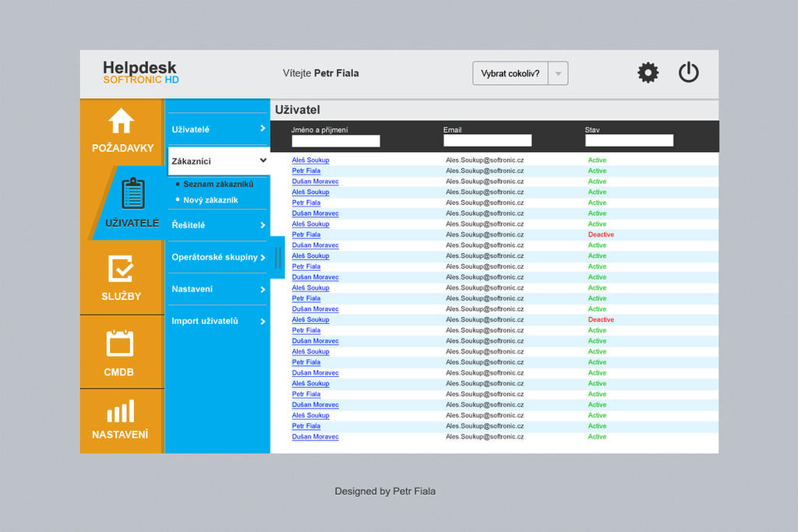Click the email in the first row
798x532 pixels.
pyautogui.click(x=485, y=160)
